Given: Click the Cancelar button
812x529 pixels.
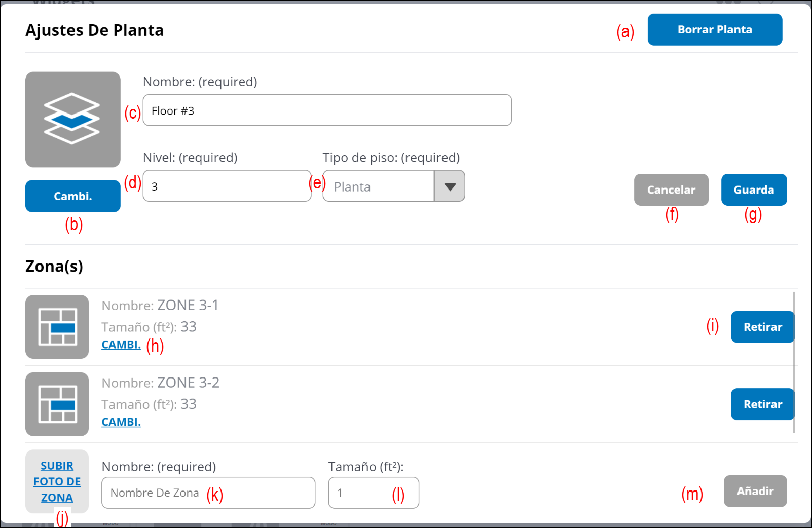Looking at the screenshot, I should (x=671, y=190).
